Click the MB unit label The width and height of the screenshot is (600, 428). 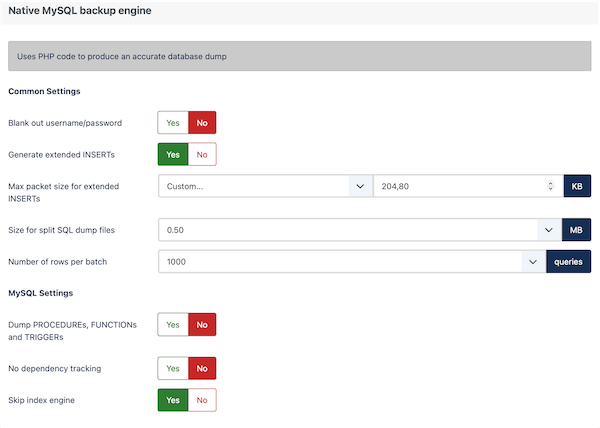coord(576,230)
